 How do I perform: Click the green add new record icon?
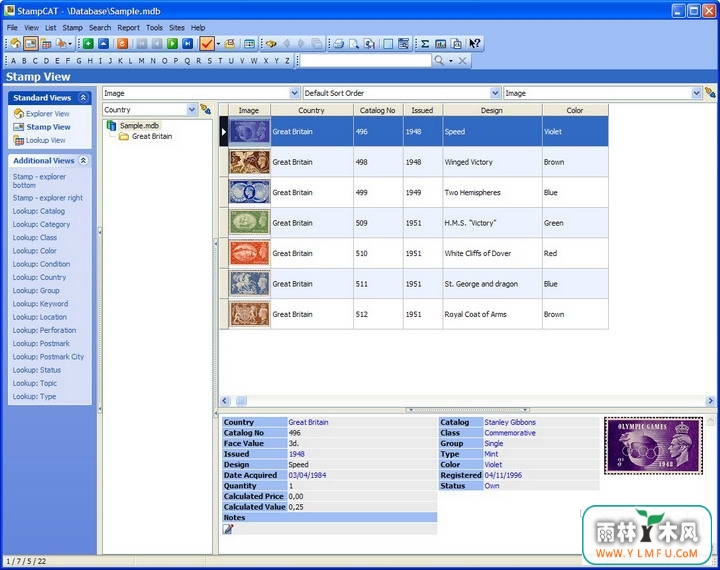(88, 44)
